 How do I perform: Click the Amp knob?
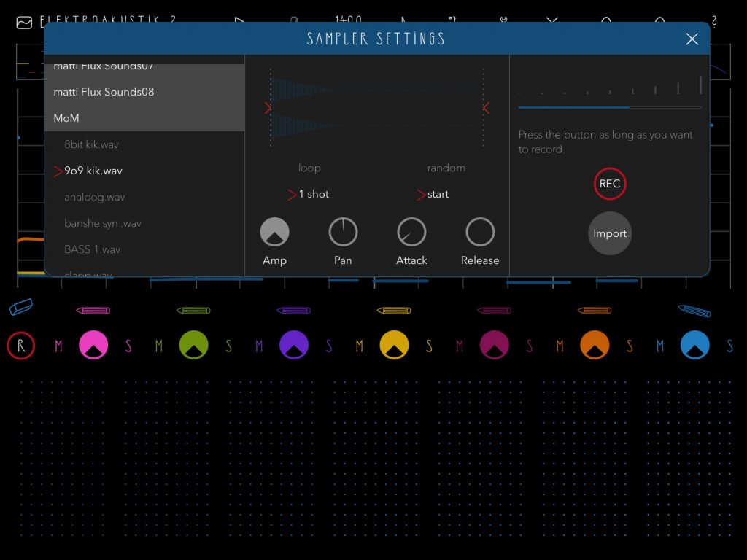[x=274, y=233]
